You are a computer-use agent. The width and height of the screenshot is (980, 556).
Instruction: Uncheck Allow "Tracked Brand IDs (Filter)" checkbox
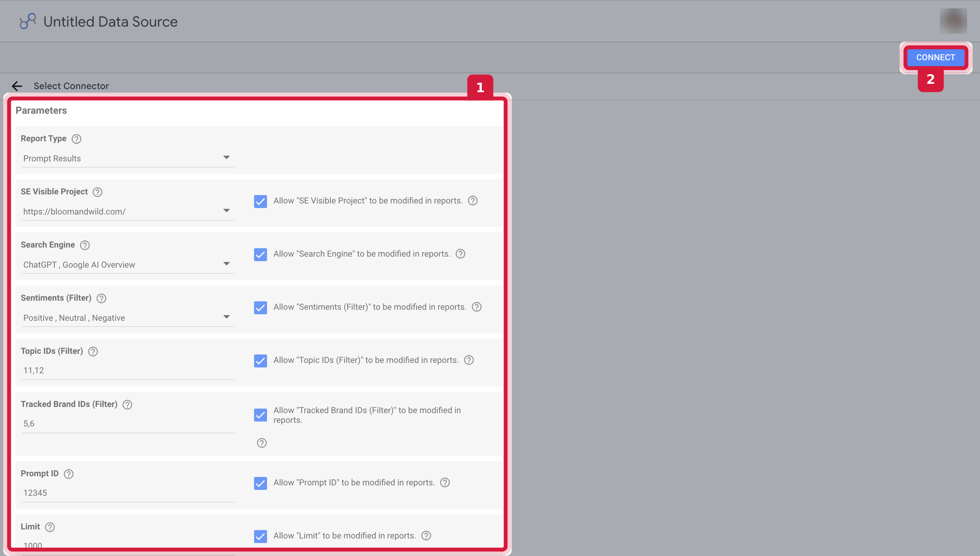(261, 415)
